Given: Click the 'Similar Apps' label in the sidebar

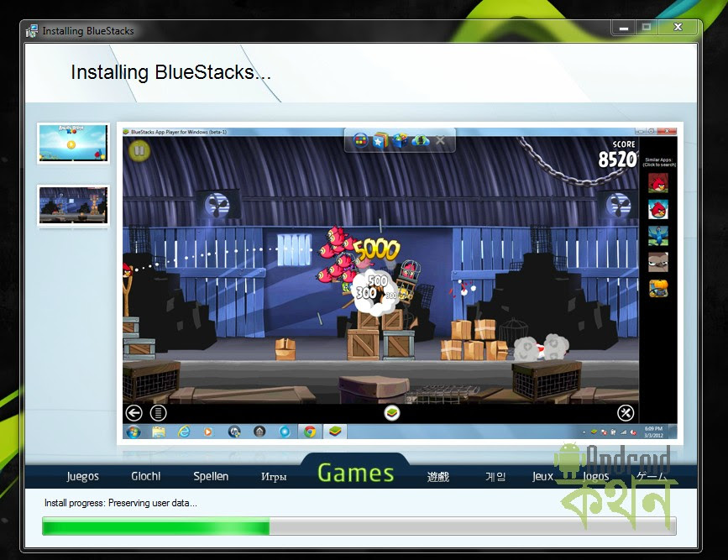Looking at the screenshot, I should [659, 162].
